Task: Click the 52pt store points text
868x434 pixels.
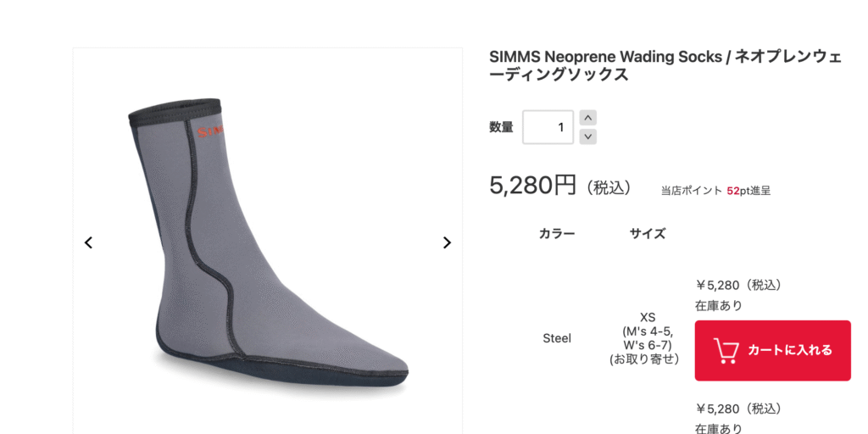Action: click(738, 191)
